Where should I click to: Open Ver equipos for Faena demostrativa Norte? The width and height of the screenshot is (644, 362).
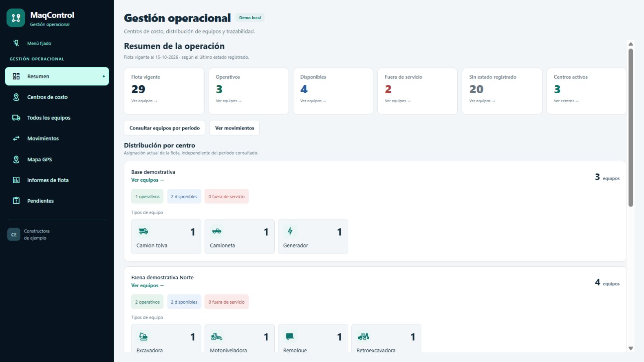tap(148, 285)
